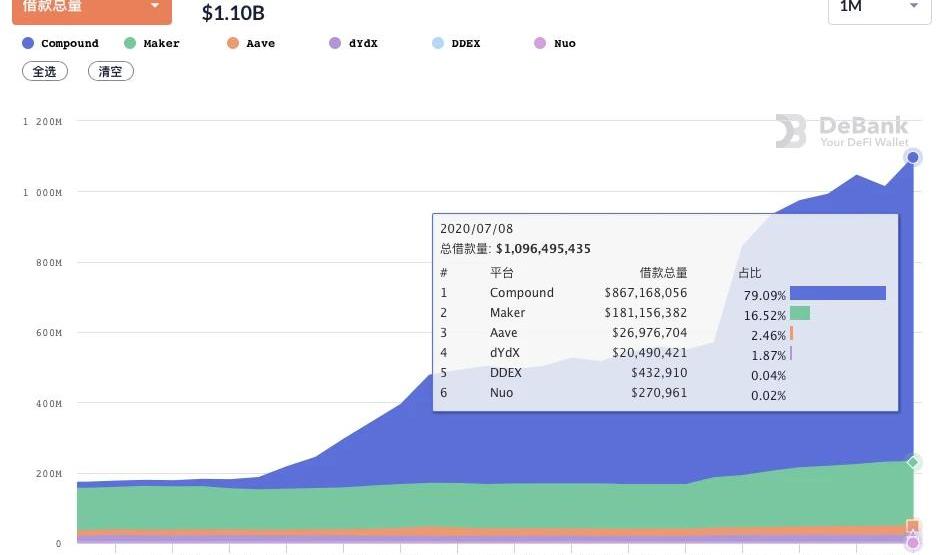Click the blue Compound share bar in tooltip
Viewport: 941px width, 555px height.
(838, 293)
